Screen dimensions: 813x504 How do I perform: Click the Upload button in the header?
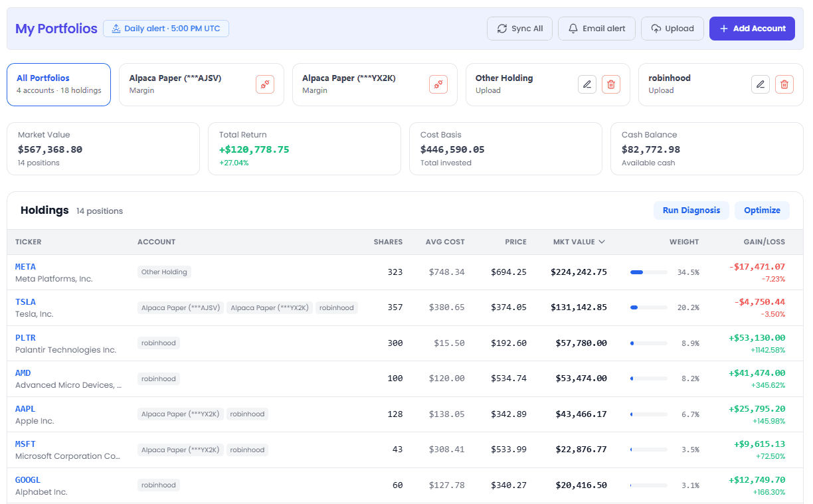coord(672,29)
